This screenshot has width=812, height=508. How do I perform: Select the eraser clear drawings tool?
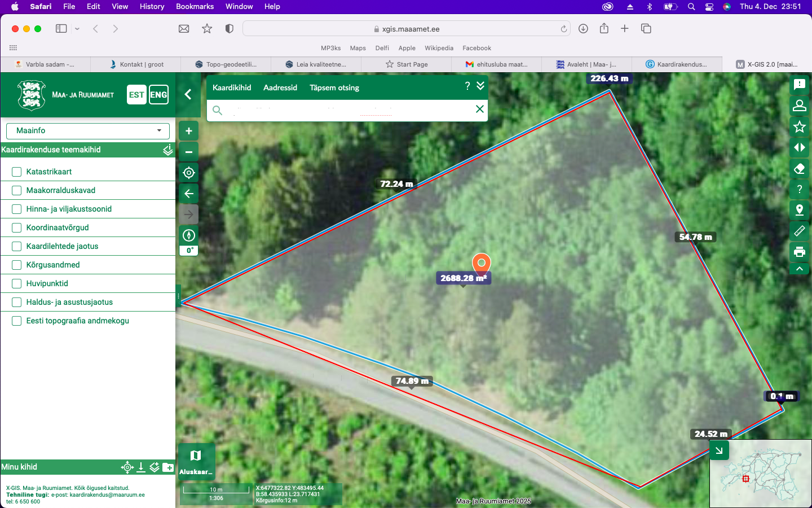coord(799,169)
